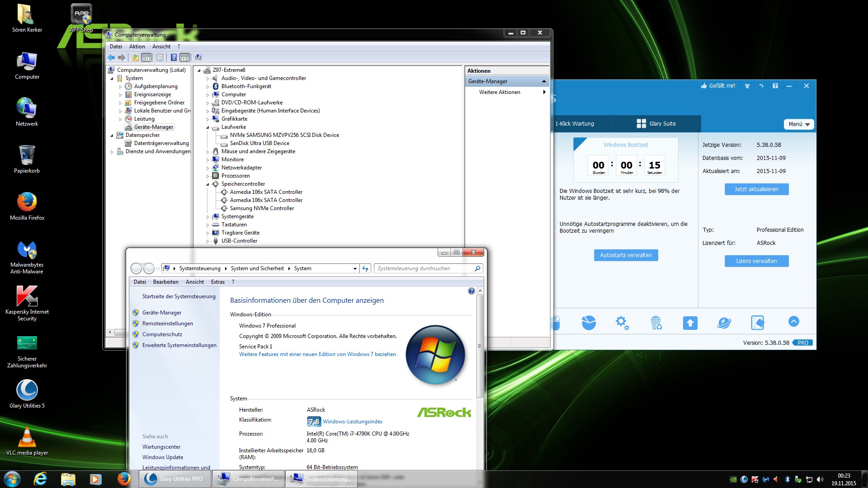Screen dimensions: 868x488
Task: Click the pie chart disk icon in Glary
Action: 588,323
